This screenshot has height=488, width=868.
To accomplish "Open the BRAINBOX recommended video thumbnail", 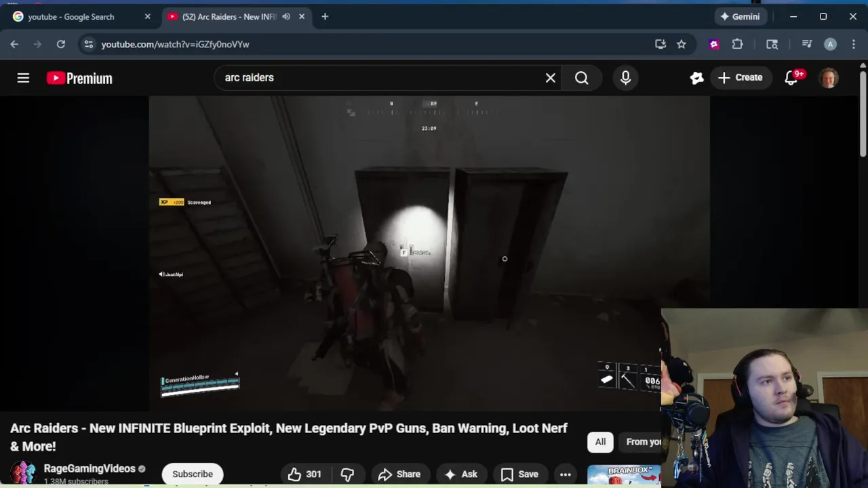I will coord(624,475).
